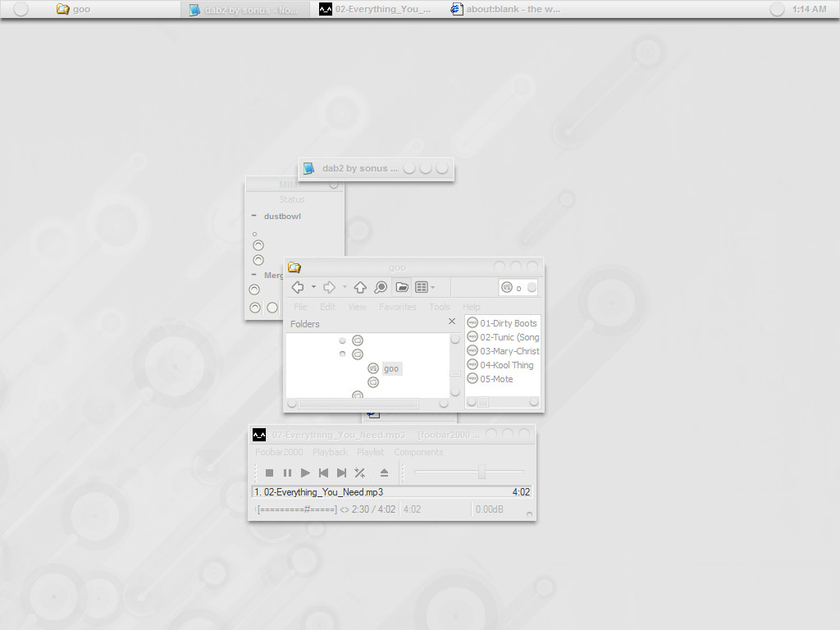Switch to 02-Everything_You taskbar button

tap(375, 9)
